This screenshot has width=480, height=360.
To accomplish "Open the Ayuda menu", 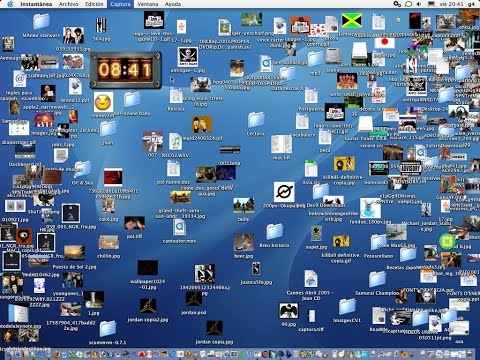I will tap(173, 4).
